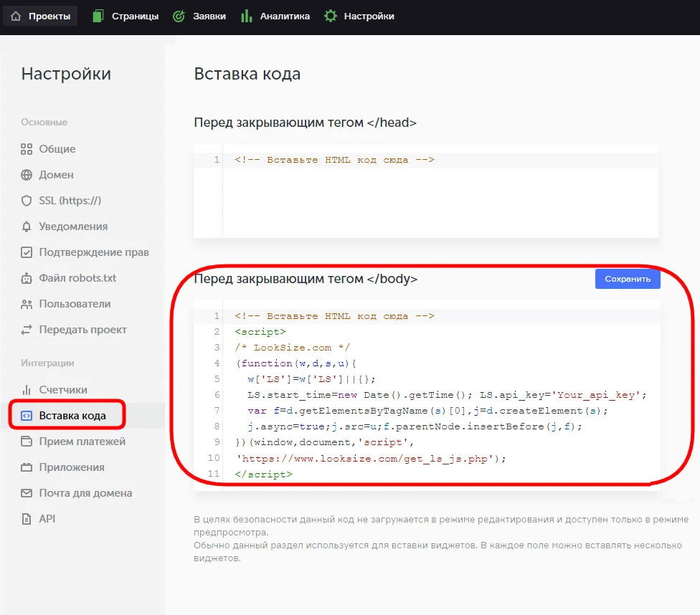Go to Страницы in top navigation
The image size is (700, 615).
click(126, 16)
